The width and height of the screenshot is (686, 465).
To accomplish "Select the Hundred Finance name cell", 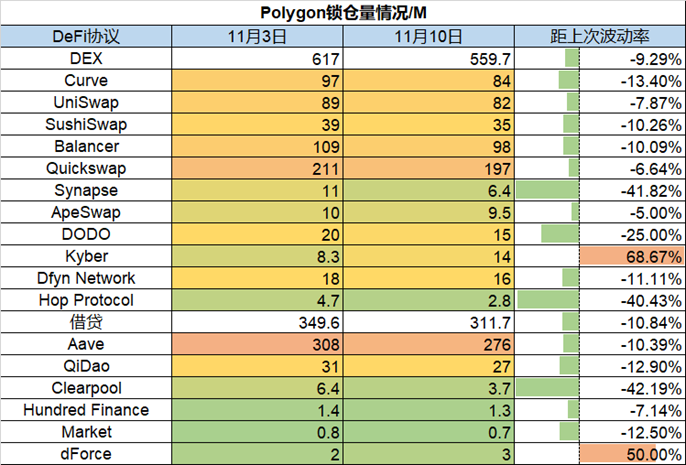I will tap(86, 410).
